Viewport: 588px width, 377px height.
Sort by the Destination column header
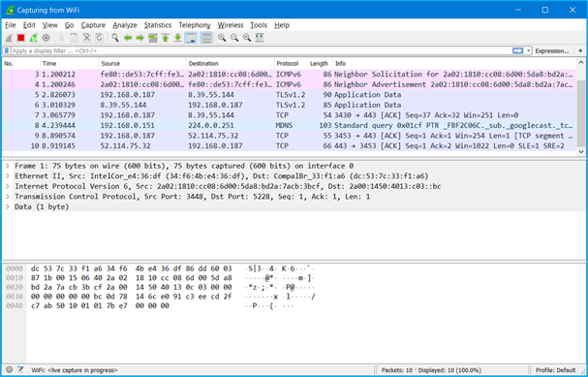point(231,63)
